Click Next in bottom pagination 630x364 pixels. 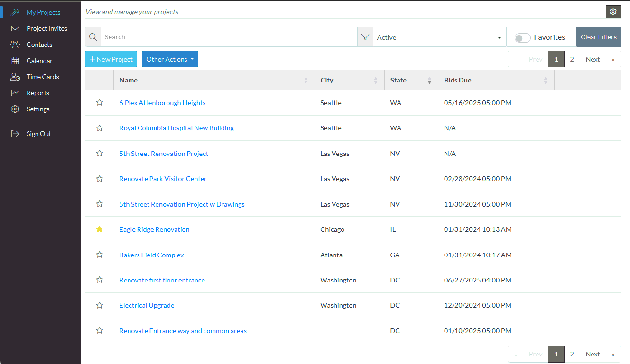point(593,354)
